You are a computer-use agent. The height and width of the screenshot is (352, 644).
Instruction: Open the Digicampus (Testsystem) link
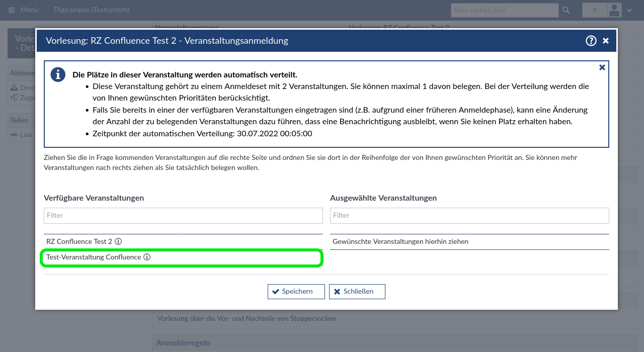point(92,10)
